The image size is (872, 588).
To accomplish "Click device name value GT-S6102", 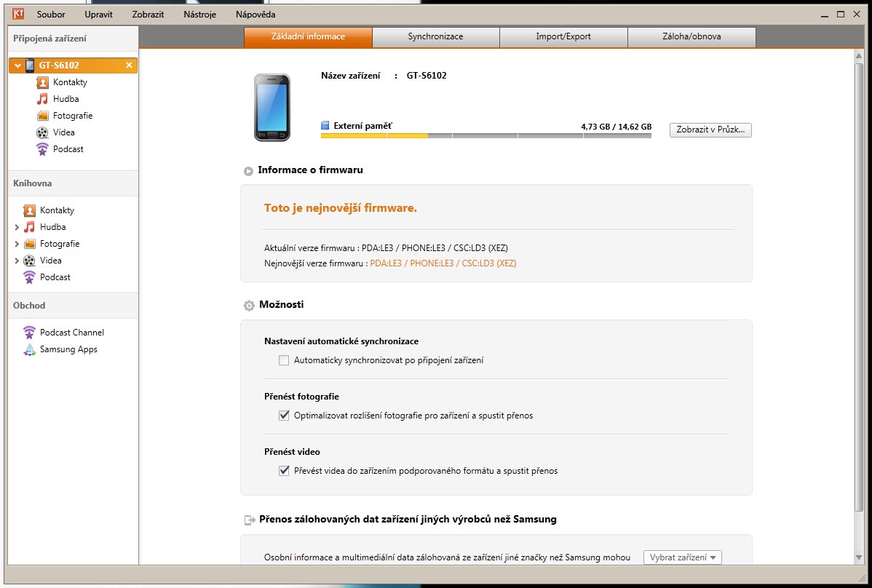I will coord(427,76).
